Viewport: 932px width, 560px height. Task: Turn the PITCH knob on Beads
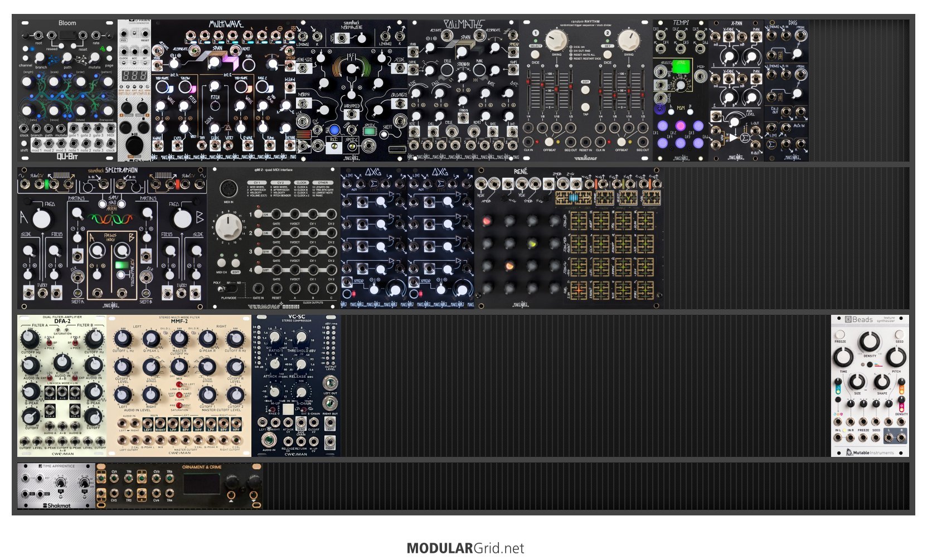pyautogui.click(x=896, y=357)
